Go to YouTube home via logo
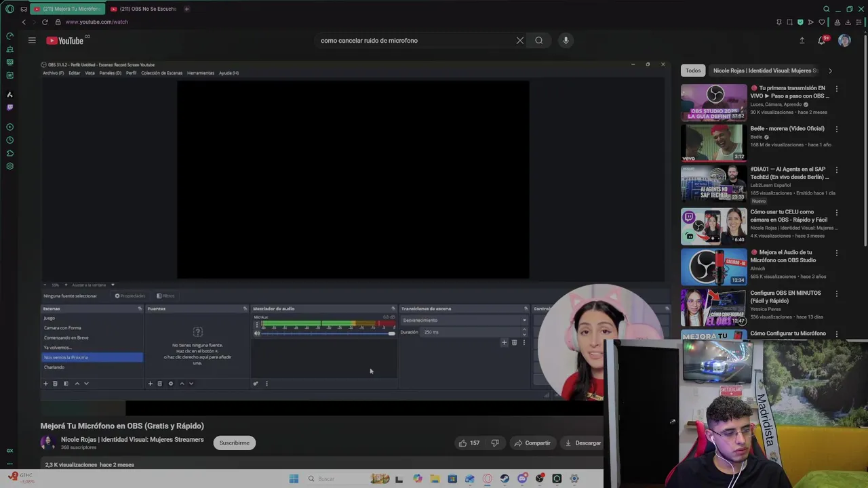This screenshot has height=488, width=868. [x=66, y=41]
